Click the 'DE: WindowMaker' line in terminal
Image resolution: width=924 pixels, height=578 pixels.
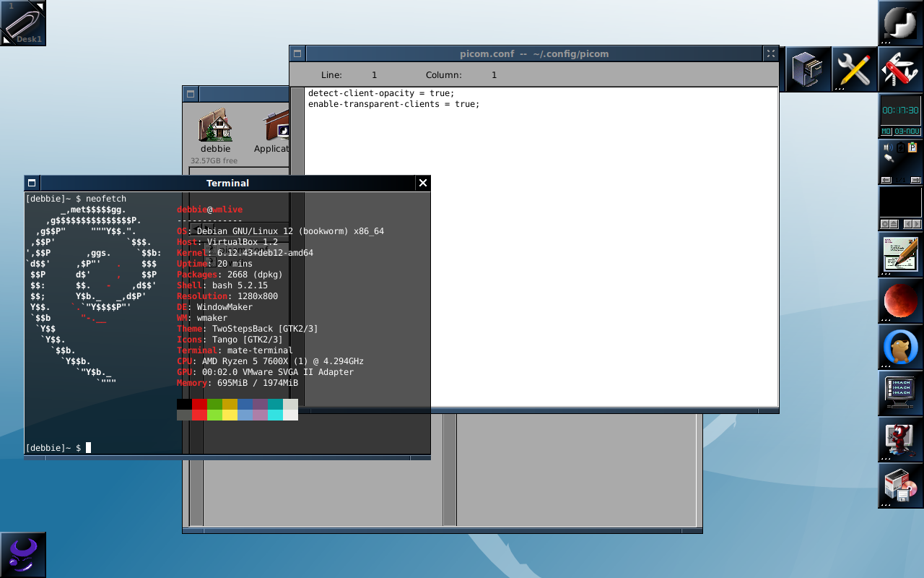[214, 307]
